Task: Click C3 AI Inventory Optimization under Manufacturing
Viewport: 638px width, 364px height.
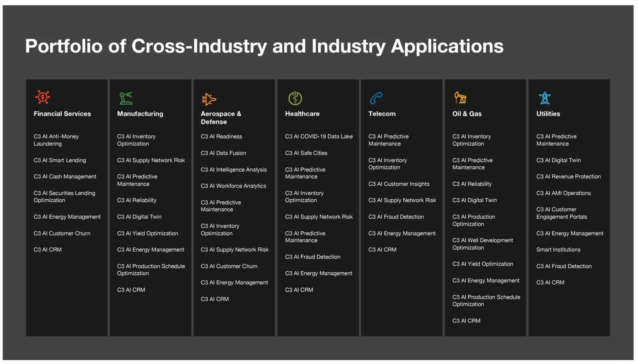Action: [x=136, y=140]
